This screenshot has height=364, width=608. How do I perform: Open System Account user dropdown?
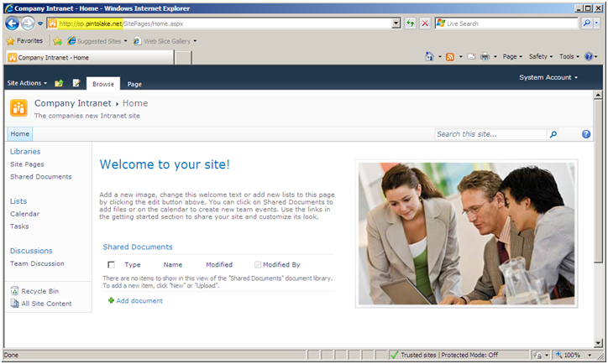pyautogui.click(x=548, y=77)
